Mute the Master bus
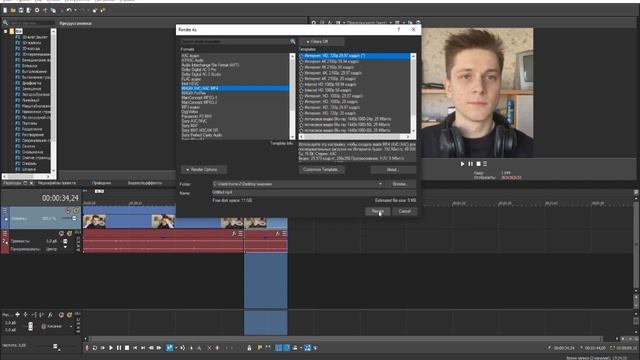The image size is (640, 360). tap(61, 315)
